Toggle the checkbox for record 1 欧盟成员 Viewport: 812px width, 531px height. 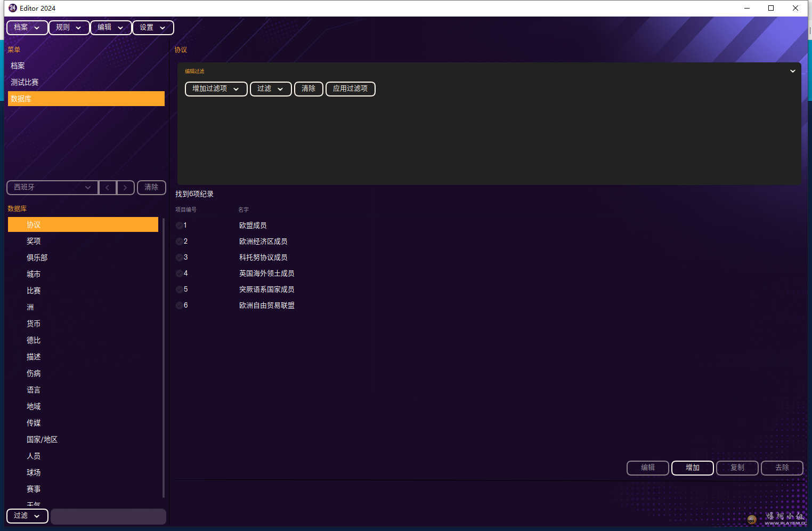pyautogui.click(x=180, y=226)
